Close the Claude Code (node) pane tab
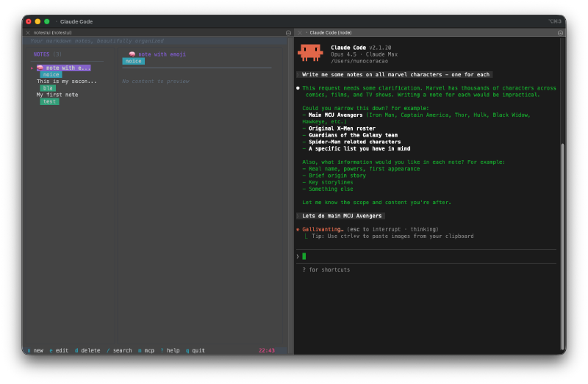Viewport: 588px width, 384px height. coord(300,32)
